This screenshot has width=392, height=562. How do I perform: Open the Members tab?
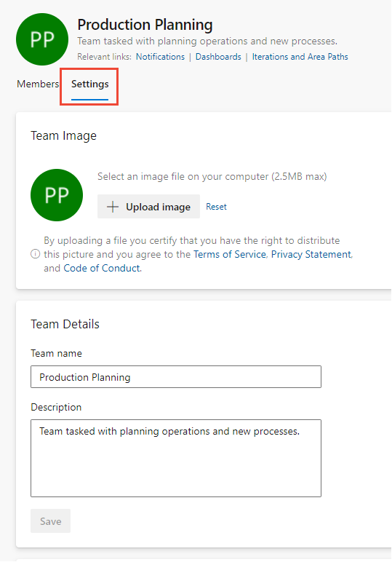(38, 84)
